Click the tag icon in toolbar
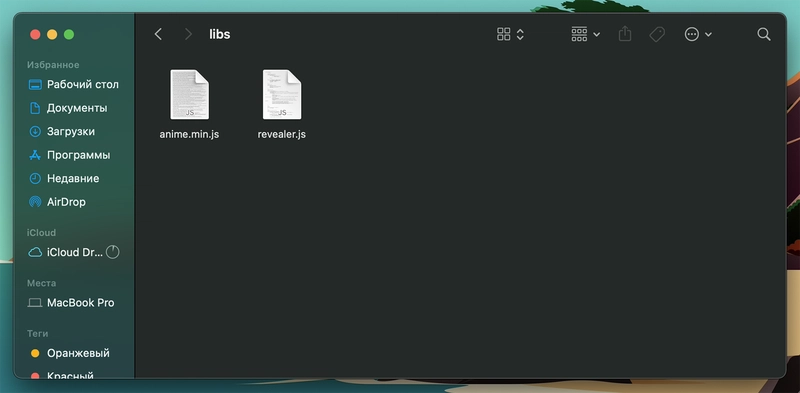Viewport: 800px width, 393px height. tap(657, 34)
